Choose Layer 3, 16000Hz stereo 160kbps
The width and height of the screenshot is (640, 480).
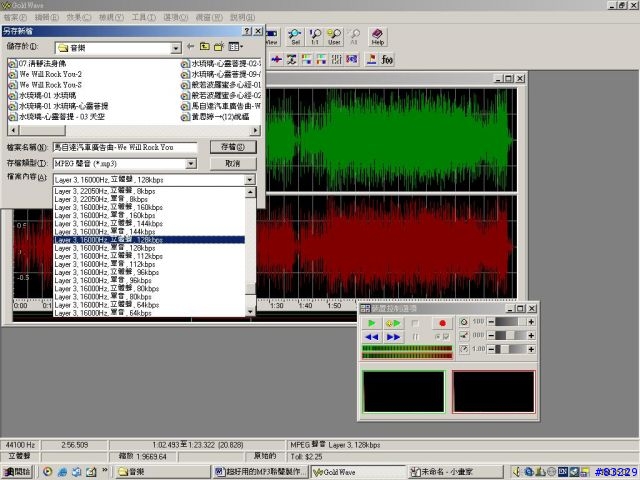point(149,207)
